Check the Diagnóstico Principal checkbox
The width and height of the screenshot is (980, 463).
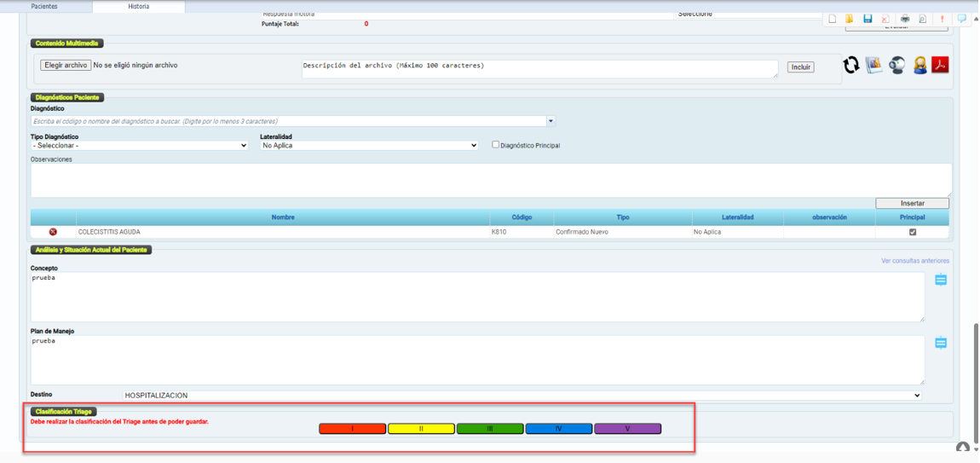pyautogui.click(x=496, y=145)
